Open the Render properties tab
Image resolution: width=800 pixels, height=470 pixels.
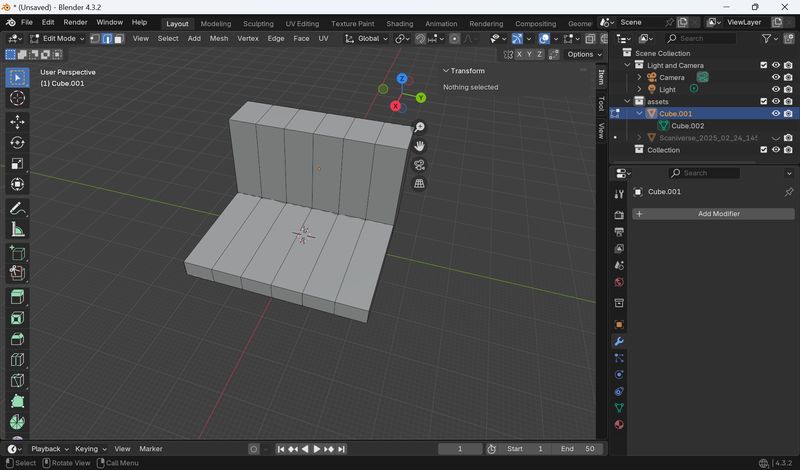[x=619, y=215]
